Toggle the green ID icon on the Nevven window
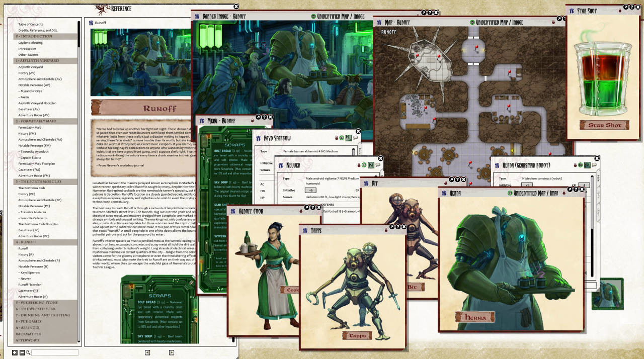 364,164
